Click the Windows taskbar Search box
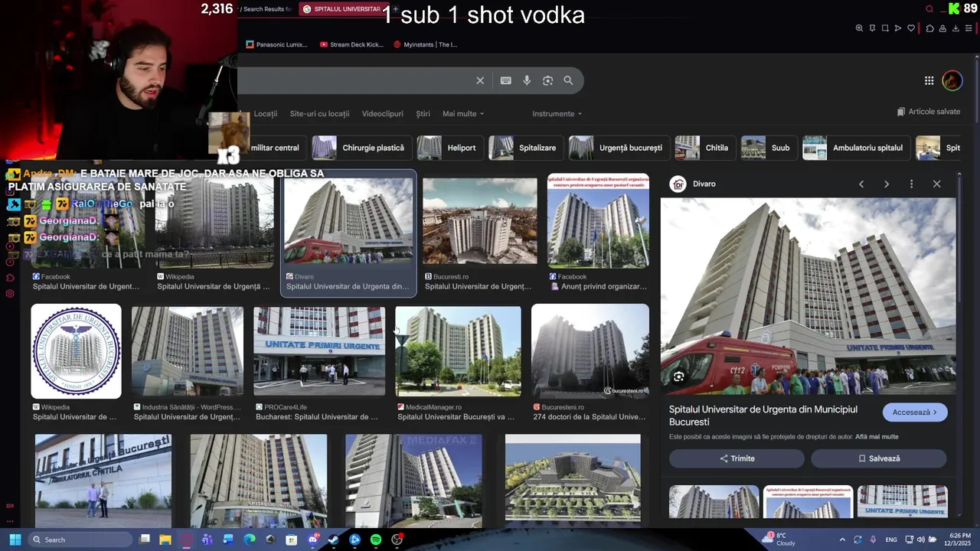Viewport: 980px width, 551px height. pyautogui.click(x=80, y=540)
